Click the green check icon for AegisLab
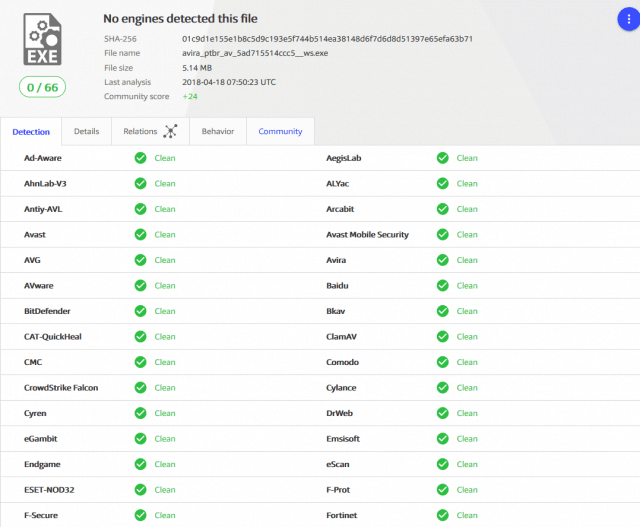 tap(442, 158)
